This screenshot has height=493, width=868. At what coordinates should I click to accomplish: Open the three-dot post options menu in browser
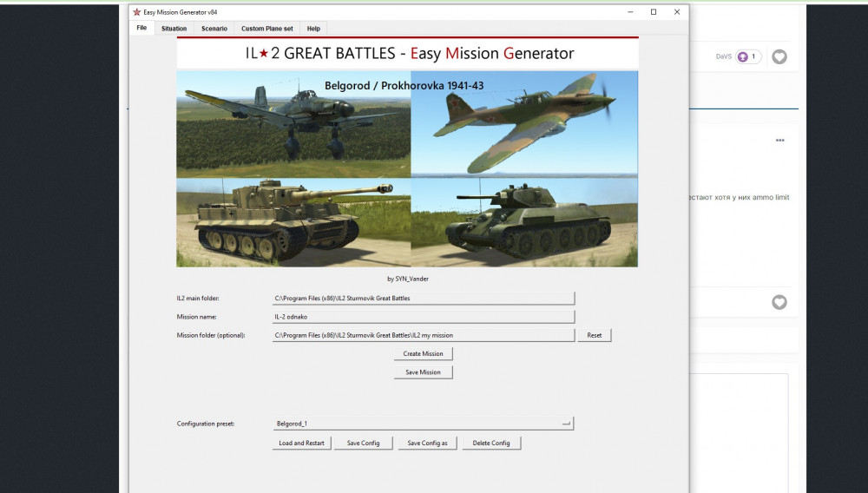tap(780, 141)
